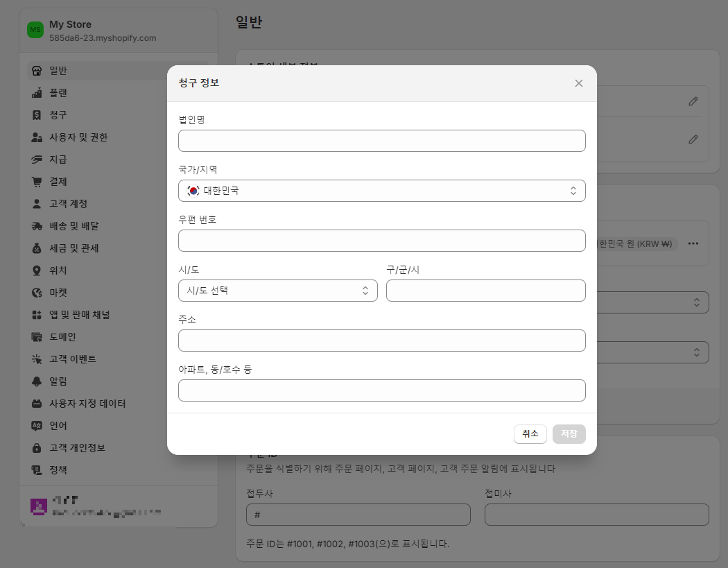Click the 청구 receipt icon

pos(37,115)
